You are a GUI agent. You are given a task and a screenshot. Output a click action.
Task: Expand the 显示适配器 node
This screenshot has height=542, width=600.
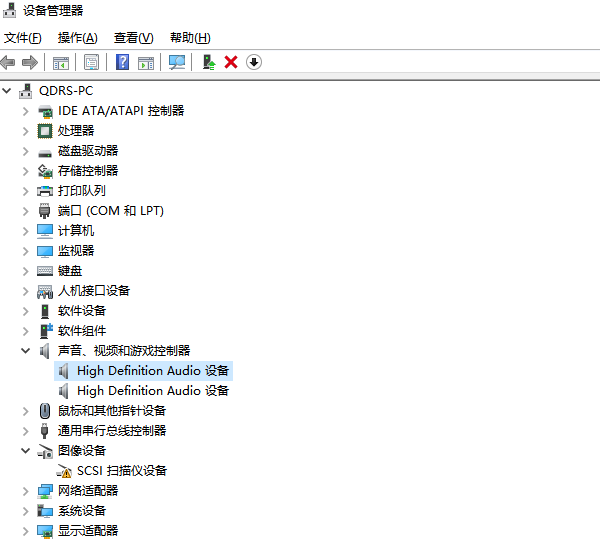pos(26,531)
